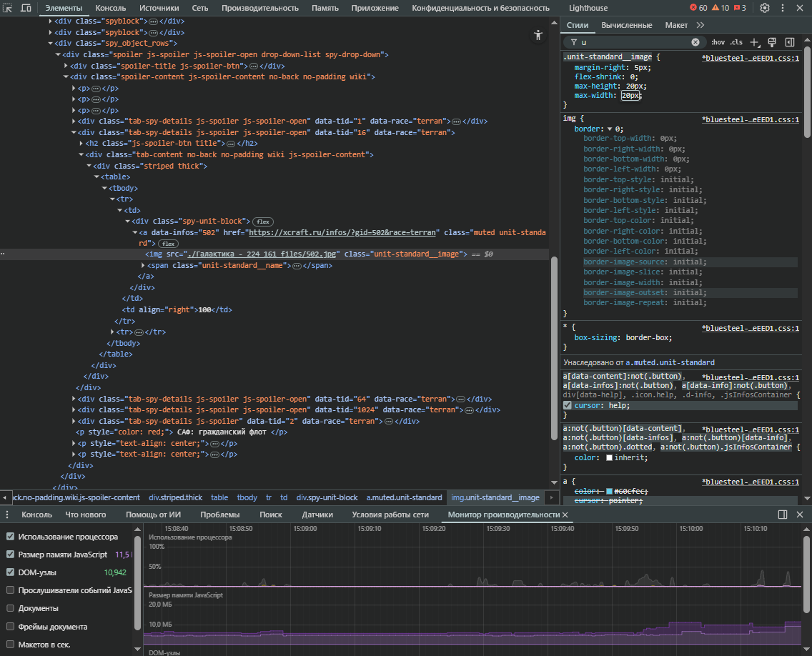The height and width of the screenshot is (656, 812).
Task: Add a new style rule with plus icon
Action: tap(754, 42)
